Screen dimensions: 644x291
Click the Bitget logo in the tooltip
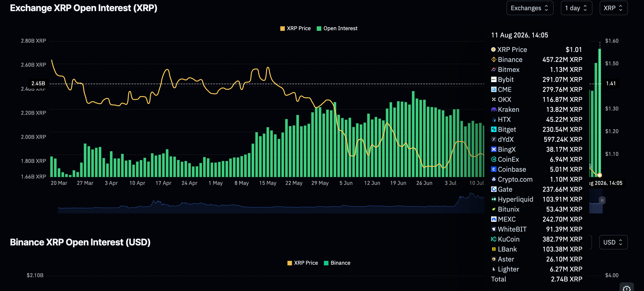(x=493, y=129)
